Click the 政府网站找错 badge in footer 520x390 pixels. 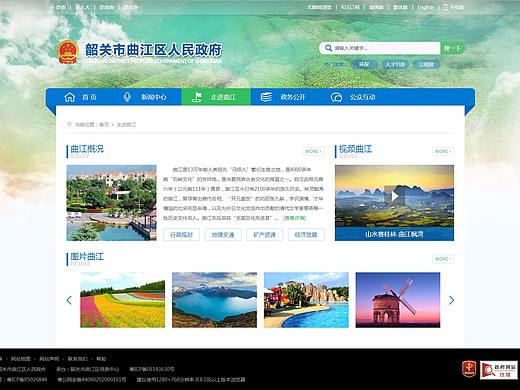499,370
